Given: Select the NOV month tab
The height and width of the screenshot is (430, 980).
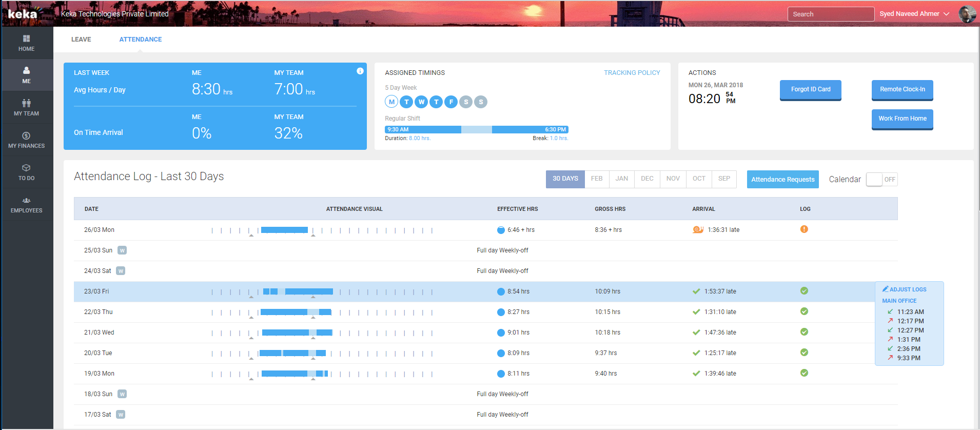Looking at the screenshot, I should click(x=673, y=179).
